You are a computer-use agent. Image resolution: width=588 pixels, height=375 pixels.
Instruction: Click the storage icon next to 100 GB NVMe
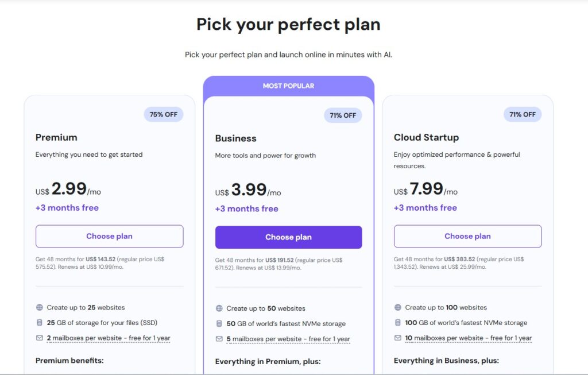[x=398, y=323]
